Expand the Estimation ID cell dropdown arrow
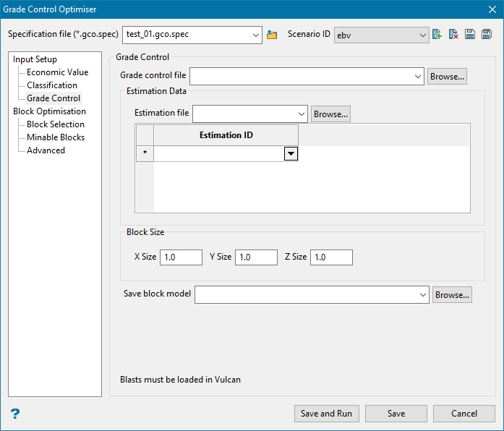504x431 pixels. (x=291, y=153)
